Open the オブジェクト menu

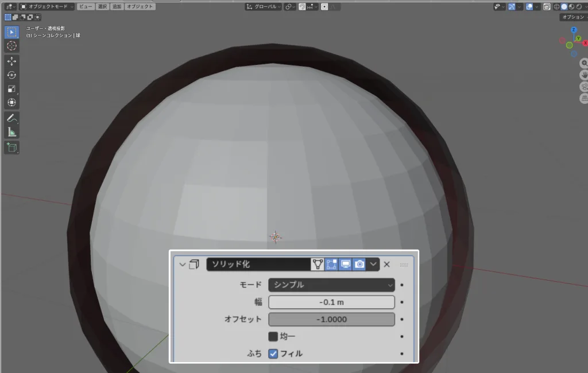click(140, 7)
